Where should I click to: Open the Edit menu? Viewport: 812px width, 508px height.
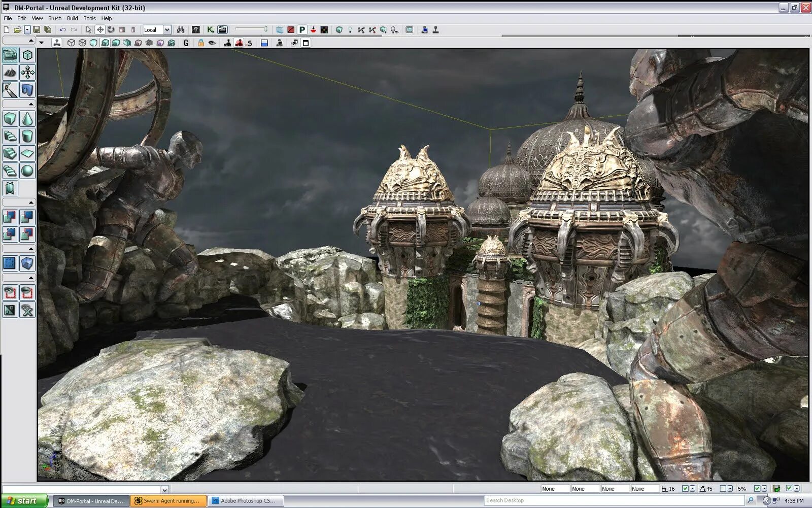pyautogui.click(x=22, y=18)
